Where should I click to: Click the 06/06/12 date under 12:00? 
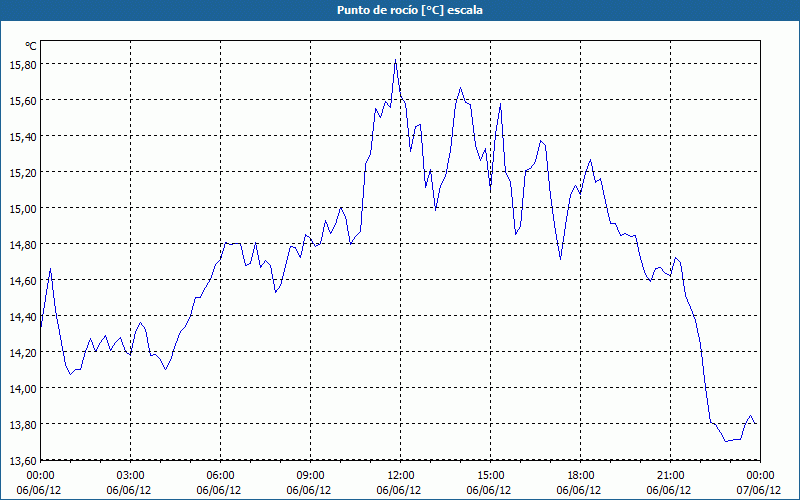coord(398,490)
